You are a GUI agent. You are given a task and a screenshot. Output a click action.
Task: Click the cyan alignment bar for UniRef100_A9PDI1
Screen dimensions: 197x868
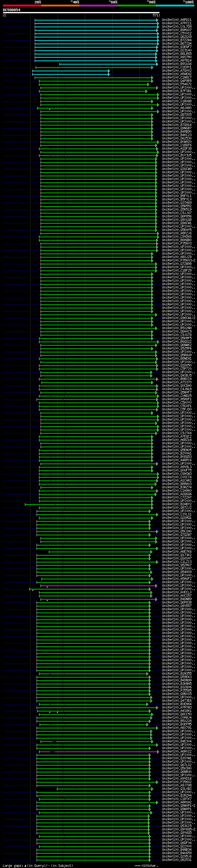(x=96, y=20)
